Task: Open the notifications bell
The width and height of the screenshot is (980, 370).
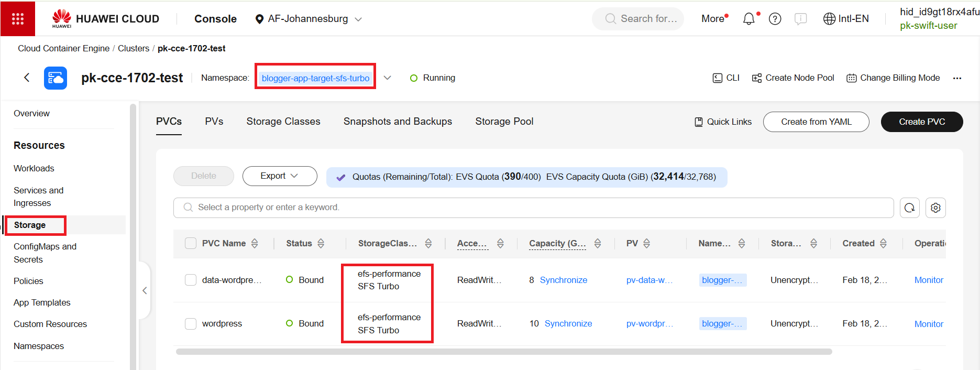Action: (749, 19)
